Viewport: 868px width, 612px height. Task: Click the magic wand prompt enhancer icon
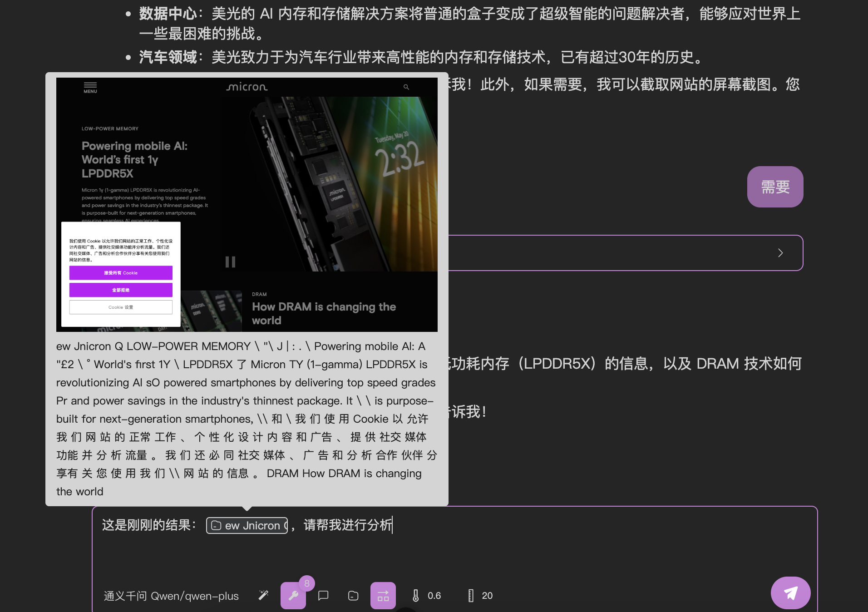coord(263,595)
